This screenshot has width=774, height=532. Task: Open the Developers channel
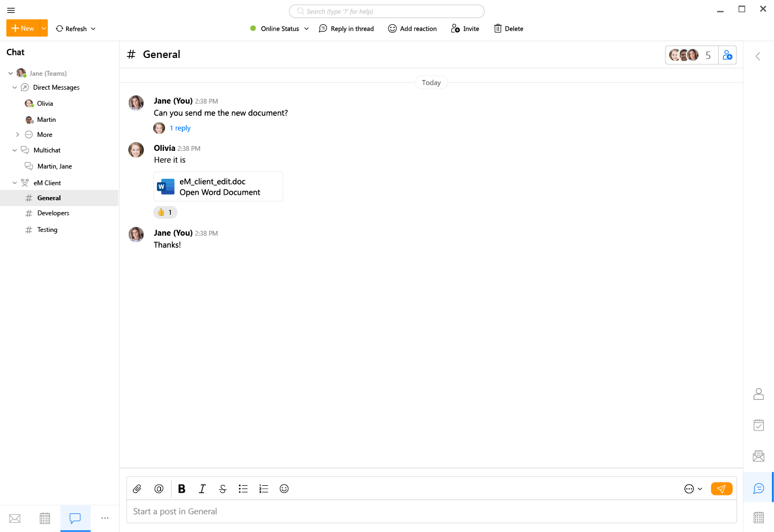(53, 213)
